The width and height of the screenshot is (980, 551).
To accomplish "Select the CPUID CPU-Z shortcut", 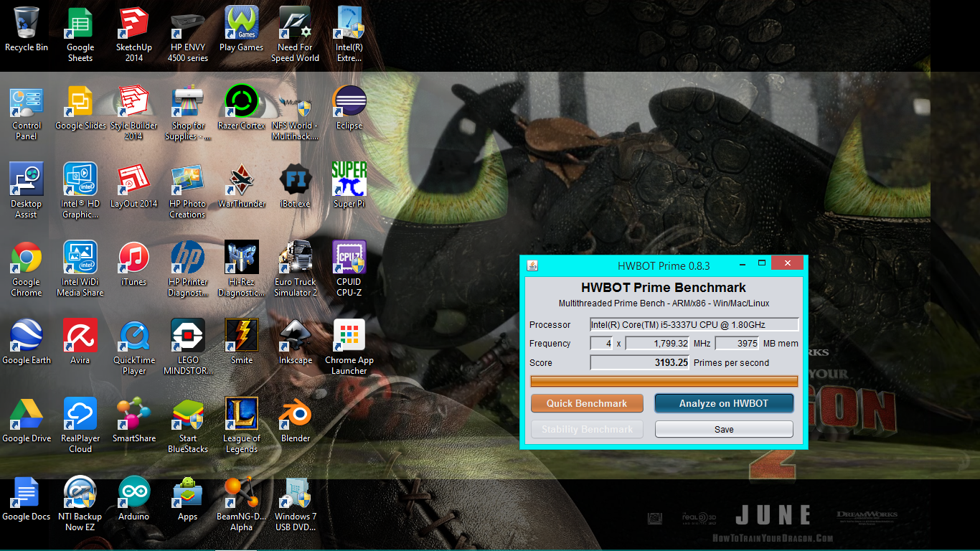I will click(x=349, y=258).
